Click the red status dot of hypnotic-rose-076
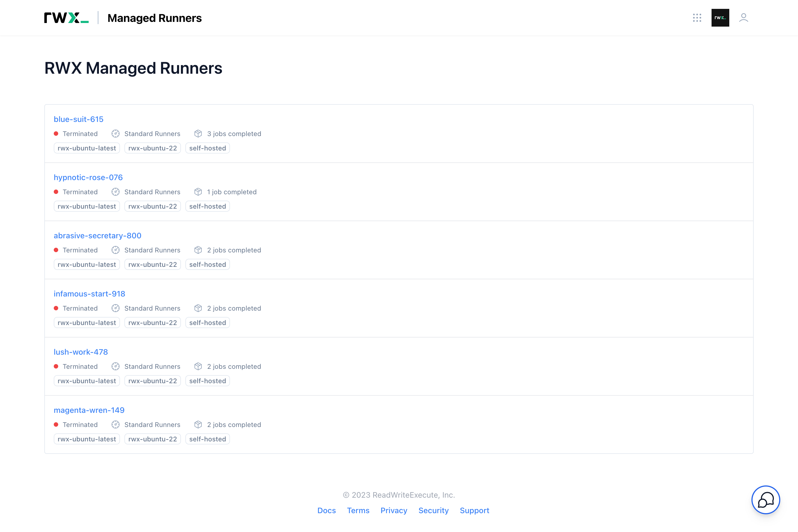This screenshot has height=532, width=798. 56,192
